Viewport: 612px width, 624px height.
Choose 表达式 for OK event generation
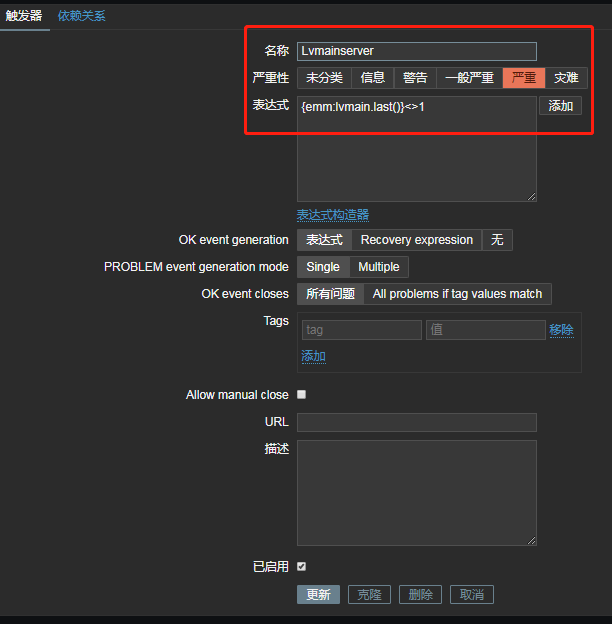pyautogui.click(x=324, y=240)
